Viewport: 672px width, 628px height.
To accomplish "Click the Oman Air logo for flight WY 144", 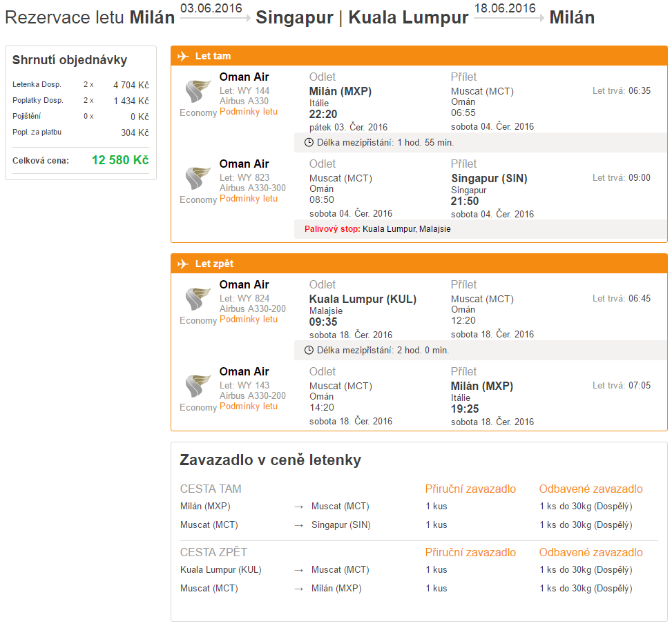I will pyautogui.click(x=198, y=91).
